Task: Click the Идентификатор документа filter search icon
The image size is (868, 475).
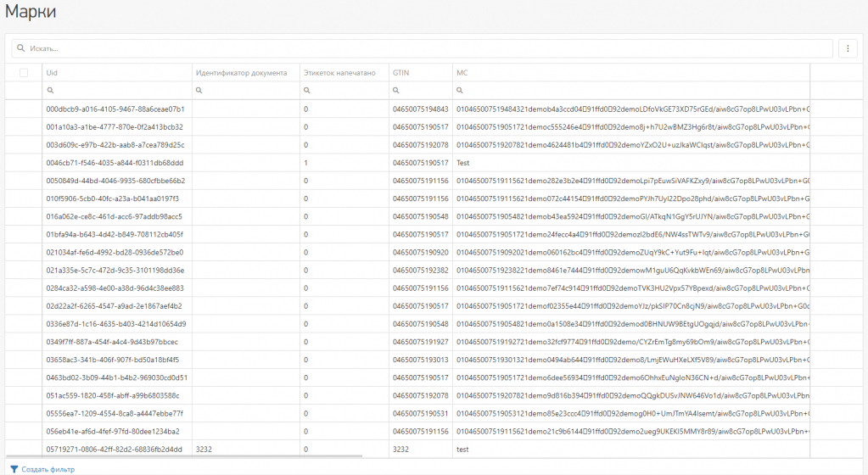Action: (x=199, y=90)
